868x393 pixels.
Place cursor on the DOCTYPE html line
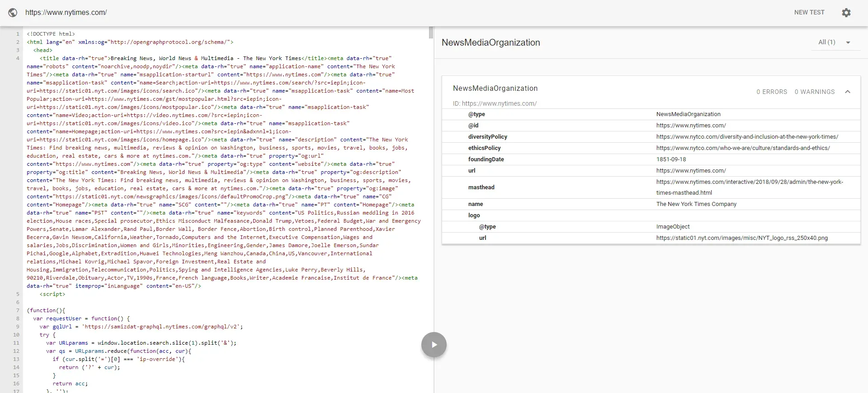click(51, 34)
